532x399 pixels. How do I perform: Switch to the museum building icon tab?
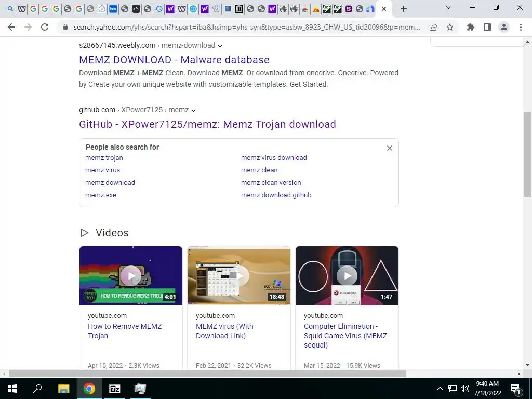[239, 9]
